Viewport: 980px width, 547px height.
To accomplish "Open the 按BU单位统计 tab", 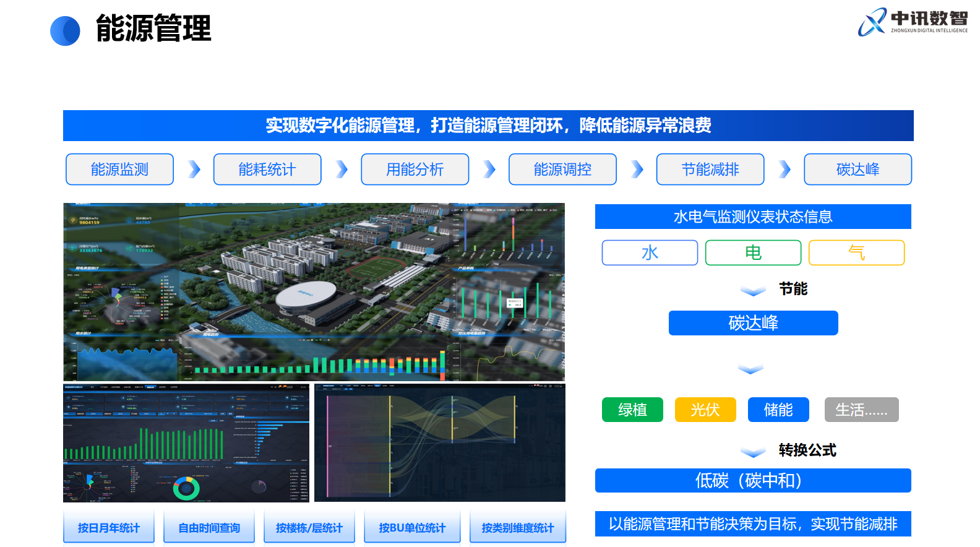I will pos(412,528).
